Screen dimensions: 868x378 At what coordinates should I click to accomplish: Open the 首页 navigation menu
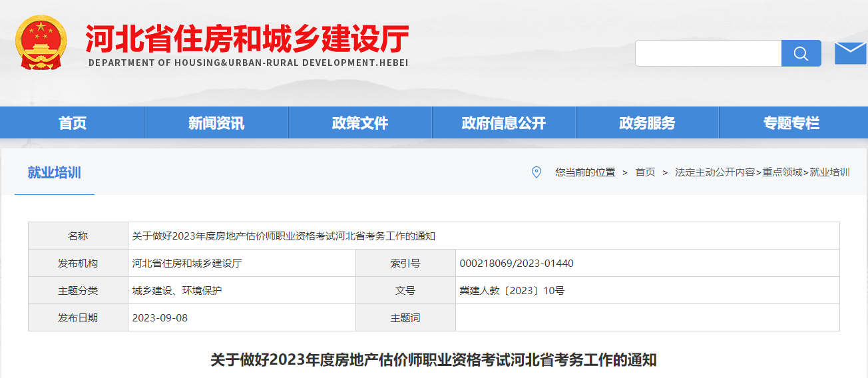coord(73,123)
